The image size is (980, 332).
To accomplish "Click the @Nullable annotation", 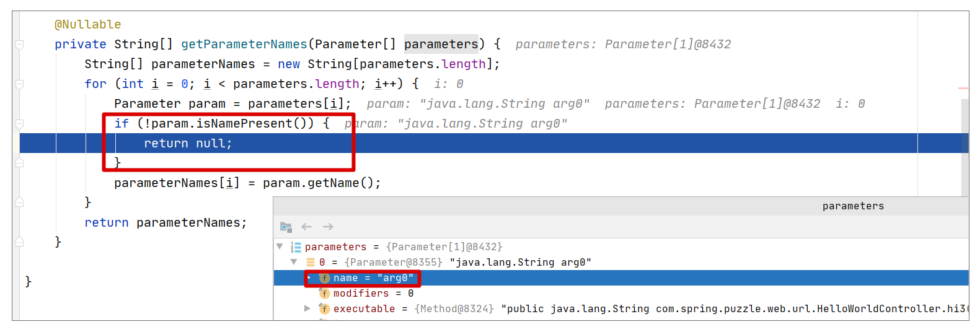I will 88,25.
